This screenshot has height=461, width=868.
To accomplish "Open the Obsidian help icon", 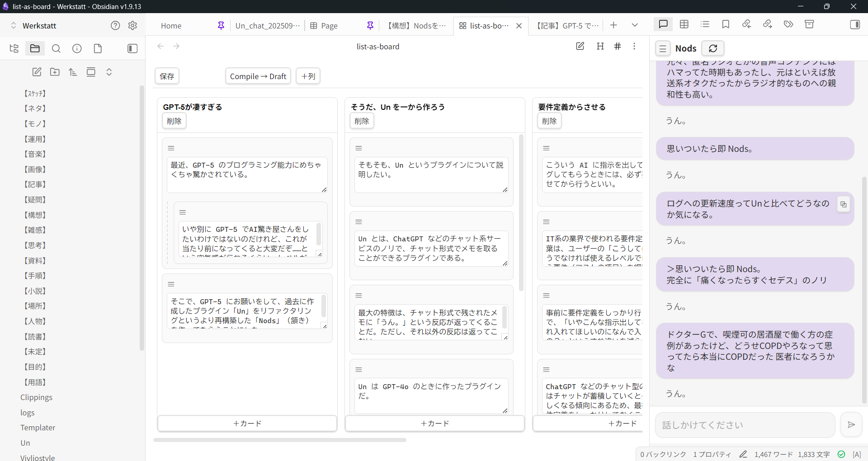I will 115,25.
